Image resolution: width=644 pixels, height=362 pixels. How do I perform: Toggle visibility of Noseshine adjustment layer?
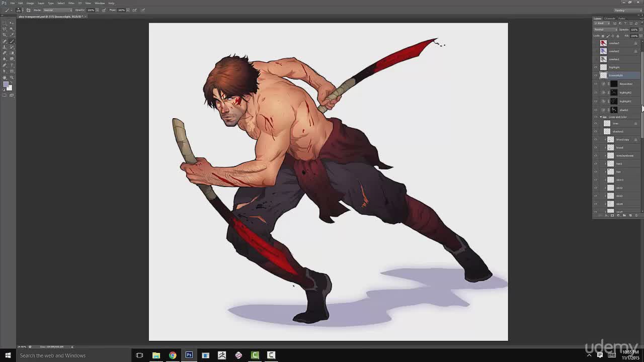596,83
